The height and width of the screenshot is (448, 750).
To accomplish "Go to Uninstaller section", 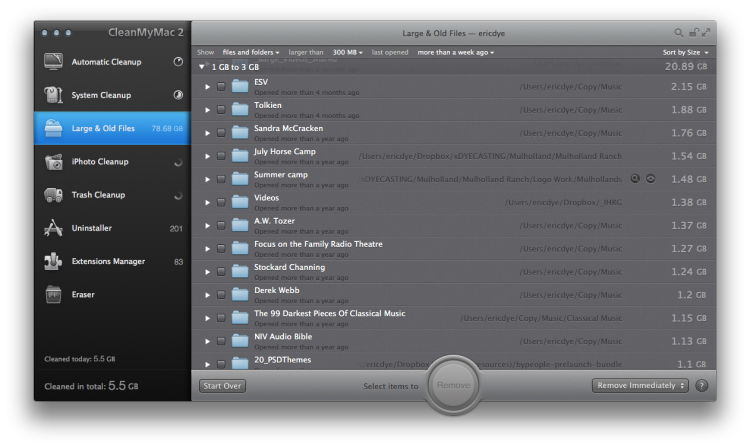I will [x=112, y=228].
